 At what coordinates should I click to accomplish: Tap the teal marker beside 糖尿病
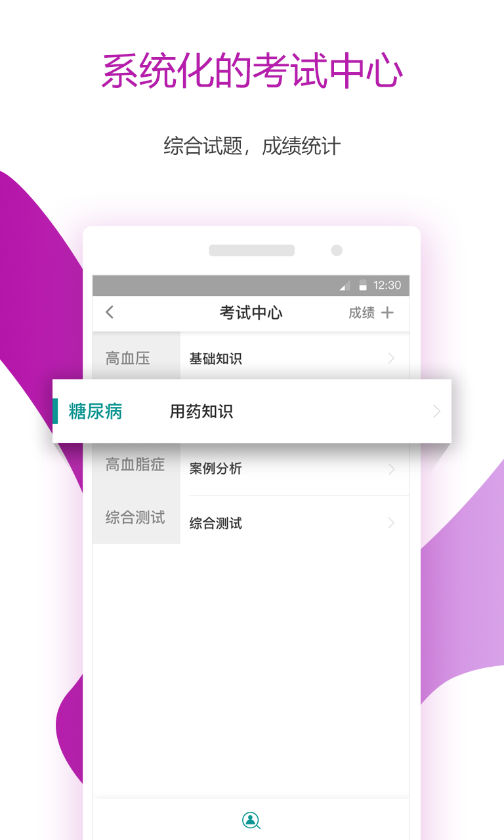pyautogui.click(x=55, y=411)
